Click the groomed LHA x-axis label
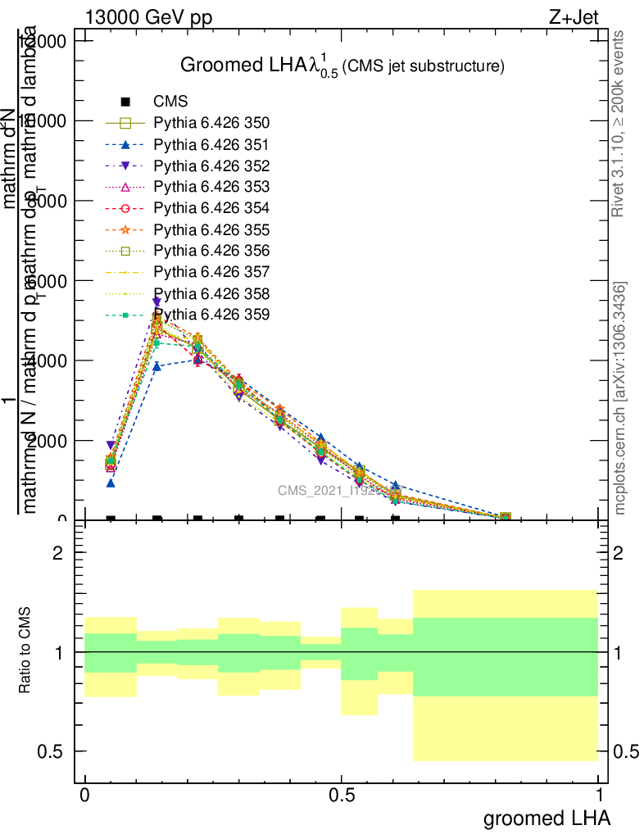This screenshot has height=839, width=644. (x=546, y=818)
